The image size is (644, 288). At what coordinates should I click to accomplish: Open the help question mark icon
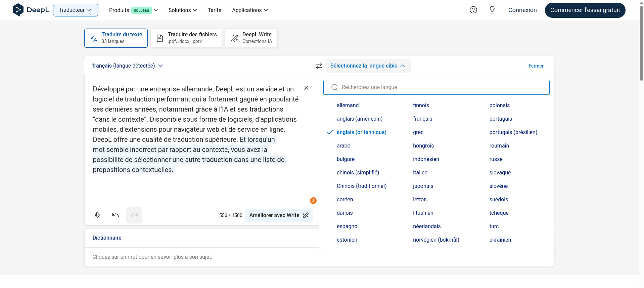pyautogui.click(x=473, y=10)
